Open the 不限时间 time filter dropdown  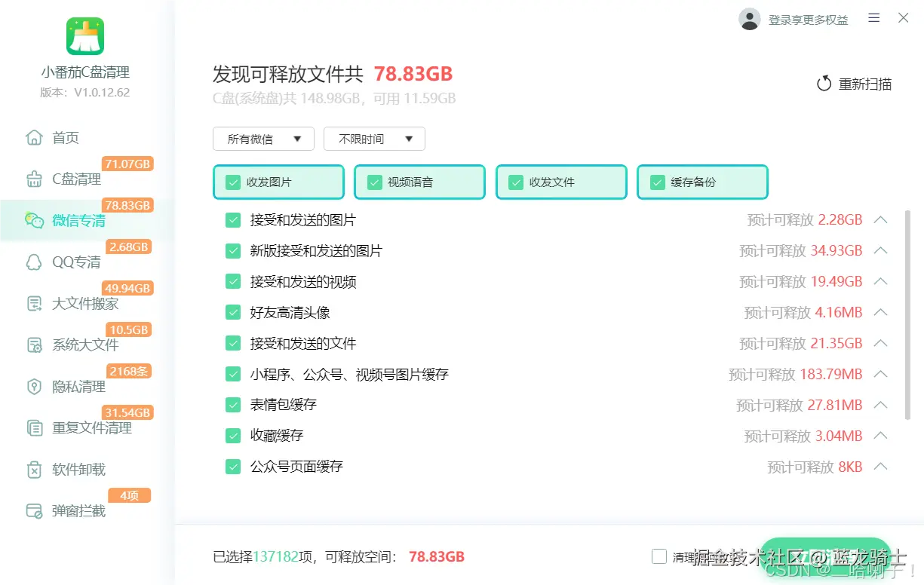[373, 139]
